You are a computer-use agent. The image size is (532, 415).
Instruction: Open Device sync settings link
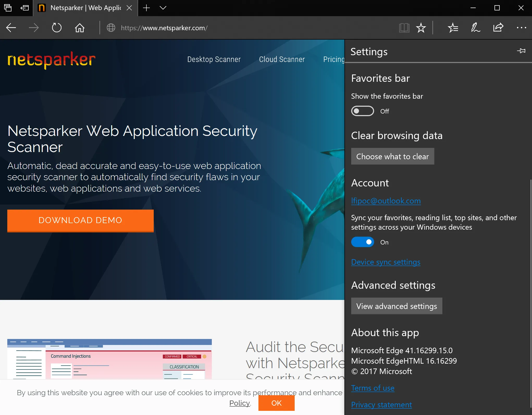[386, 262]
